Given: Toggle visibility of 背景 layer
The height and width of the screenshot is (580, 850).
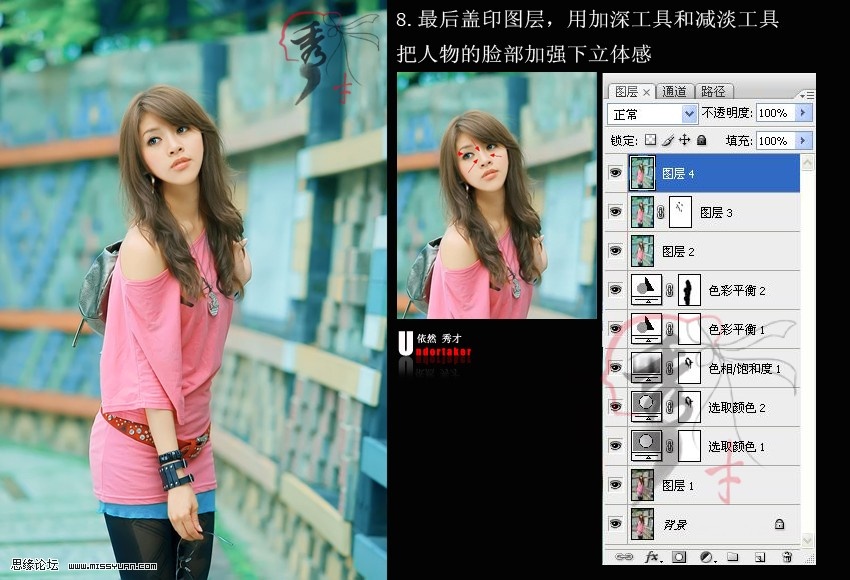Looking at the screenshot, I should [615, 524].
